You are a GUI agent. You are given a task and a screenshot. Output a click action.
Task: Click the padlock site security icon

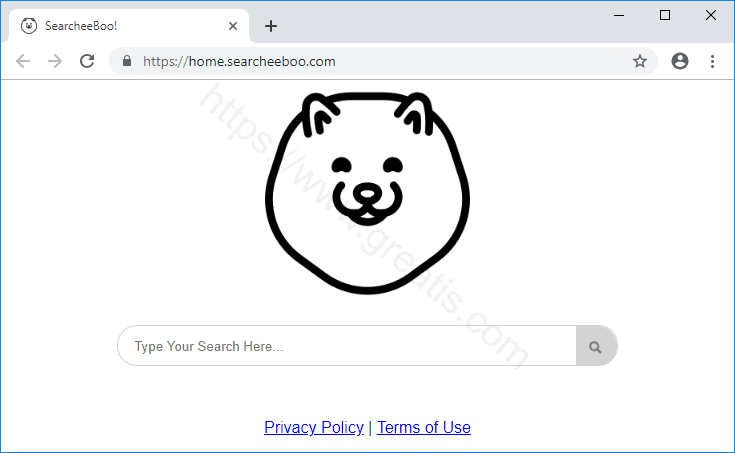coord(127,61)
